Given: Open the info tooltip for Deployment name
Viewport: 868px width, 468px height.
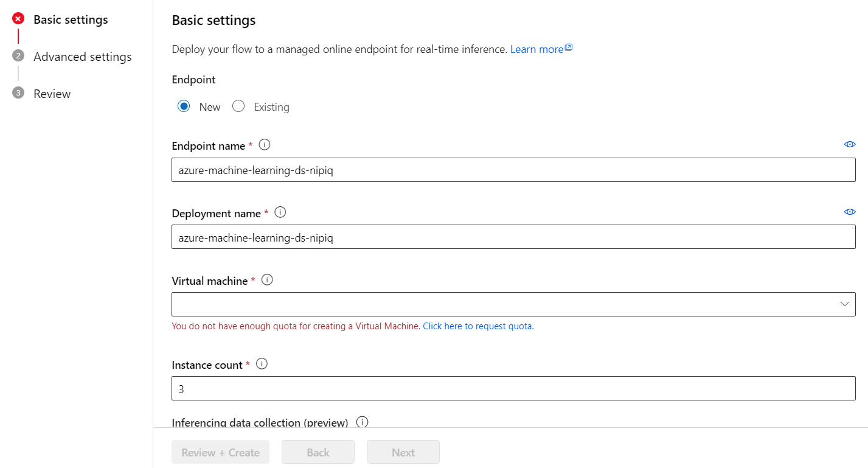Looking at the screenshot, I should click(280, 212).
